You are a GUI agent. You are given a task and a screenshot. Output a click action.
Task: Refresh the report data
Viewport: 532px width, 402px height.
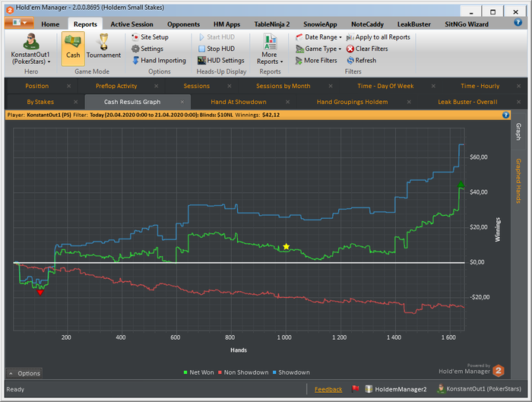pyautogui.click(x=362, y=60)
